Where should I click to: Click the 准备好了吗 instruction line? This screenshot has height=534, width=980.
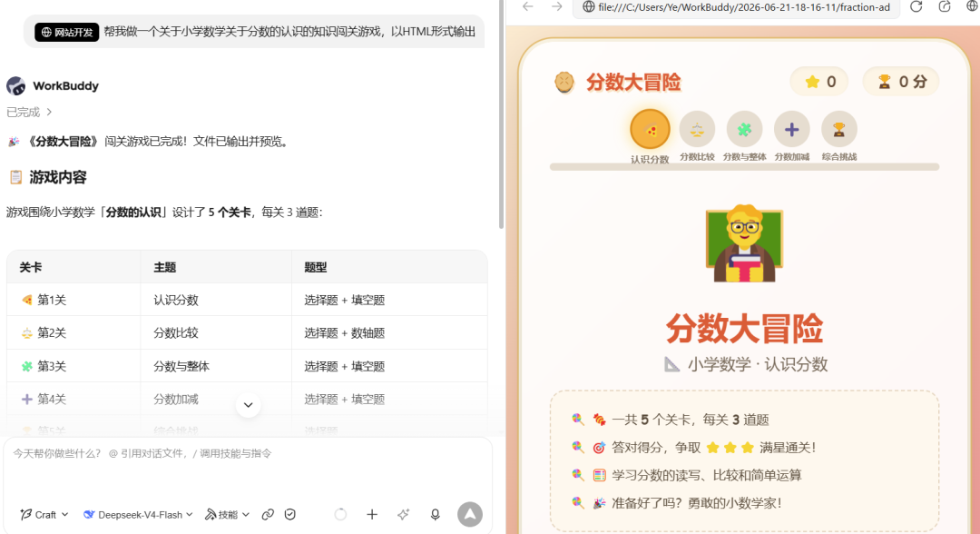(677, 503)
